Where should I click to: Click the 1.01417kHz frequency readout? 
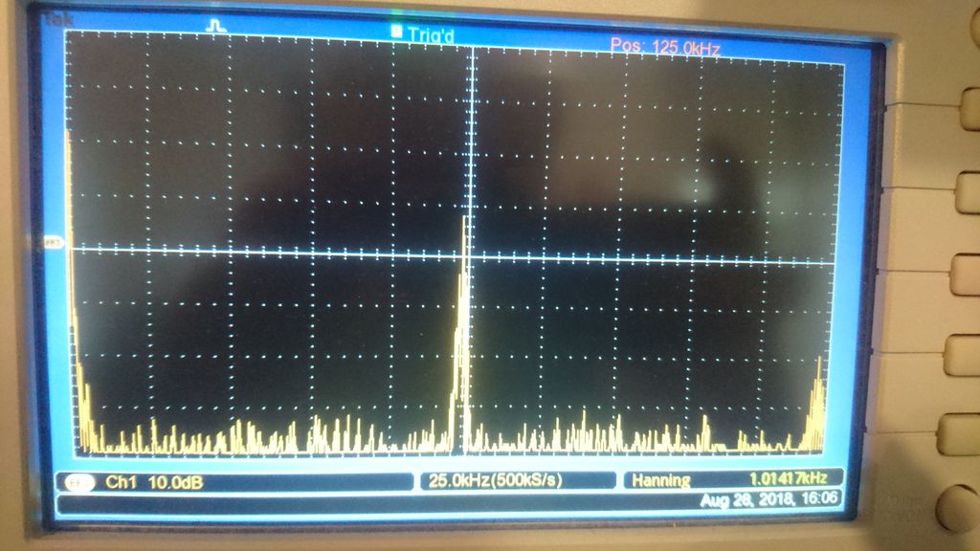pyautogui.click(x=788, y=478)
